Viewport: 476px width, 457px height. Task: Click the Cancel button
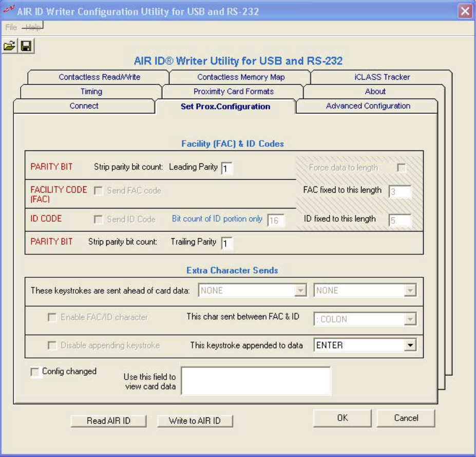point(406,418)
